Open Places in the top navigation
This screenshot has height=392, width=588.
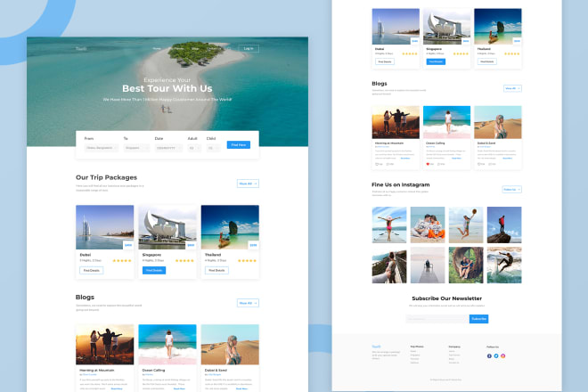coord(178,48)
